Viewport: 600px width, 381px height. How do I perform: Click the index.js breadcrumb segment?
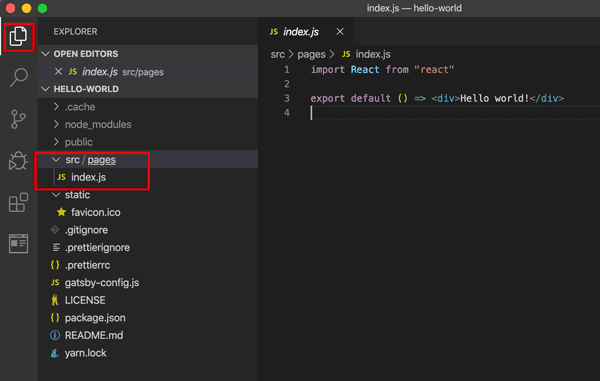373,54
